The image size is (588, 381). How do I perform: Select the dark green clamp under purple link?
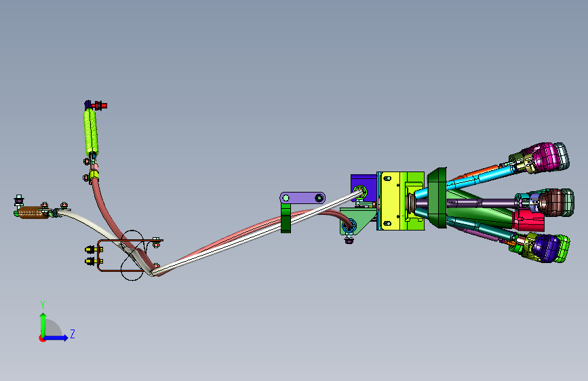(286, 218)
